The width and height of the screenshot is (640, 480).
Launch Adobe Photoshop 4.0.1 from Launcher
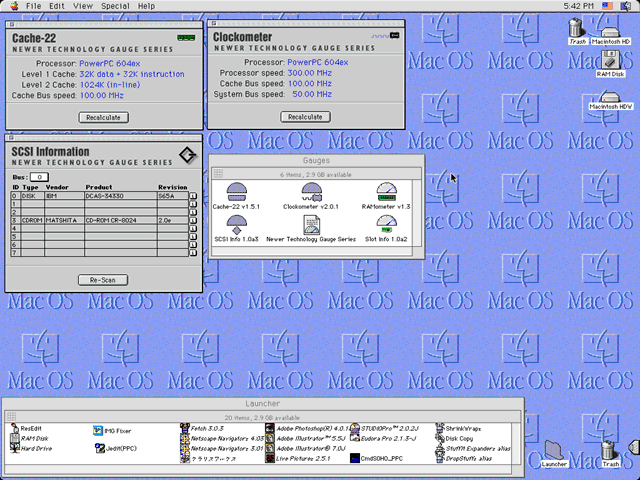click(307, 428)
